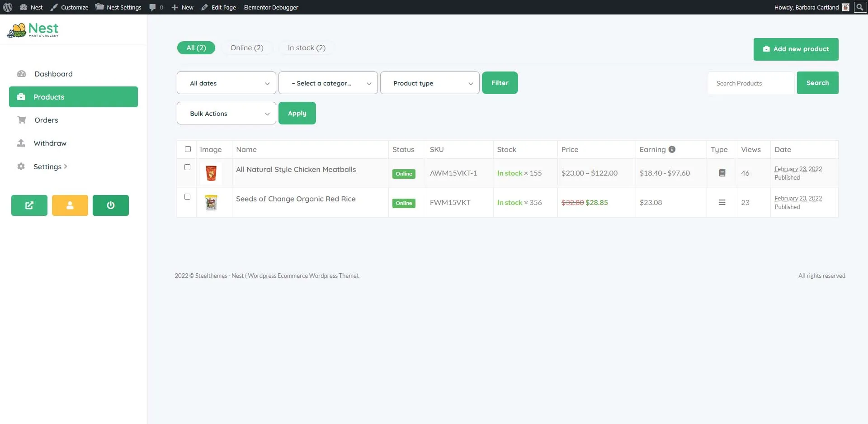Toggle the select-all checkbox in table header
Image resolution: width=868 pixels, height=424 pixels.
point(188,149)
